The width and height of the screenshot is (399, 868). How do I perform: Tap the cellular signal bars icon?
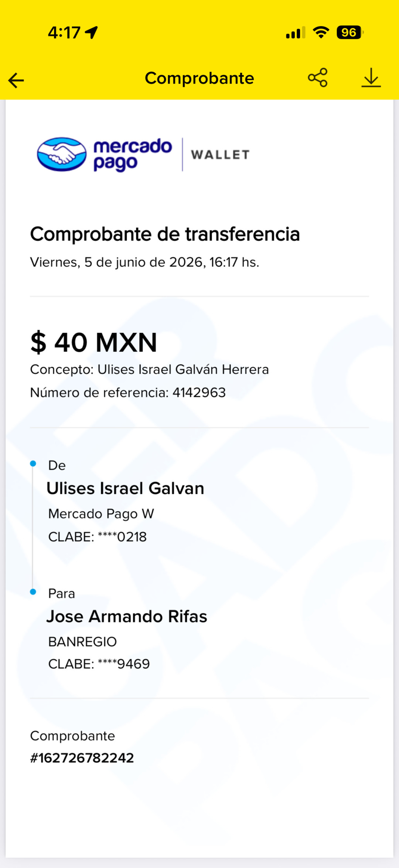pyautogui.click(x=296, y=33)
